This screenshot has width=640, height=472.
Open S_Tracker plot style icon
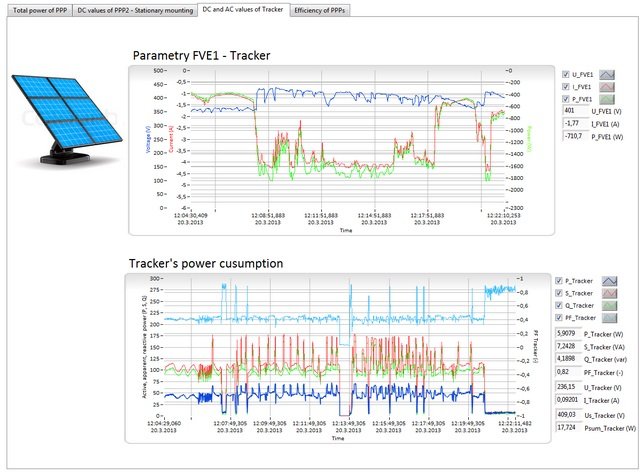tap(609, 293)
